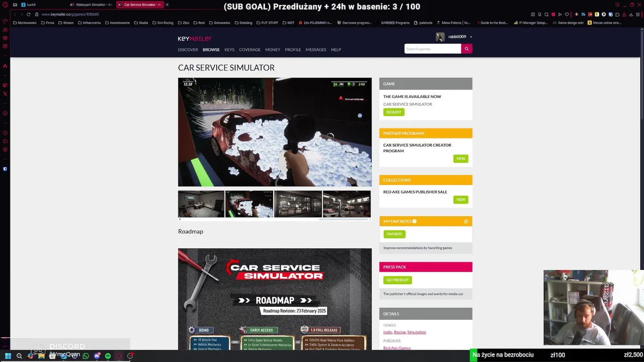
Task: Click the taskbar search magnifier
Action: [x=19, y=356]
